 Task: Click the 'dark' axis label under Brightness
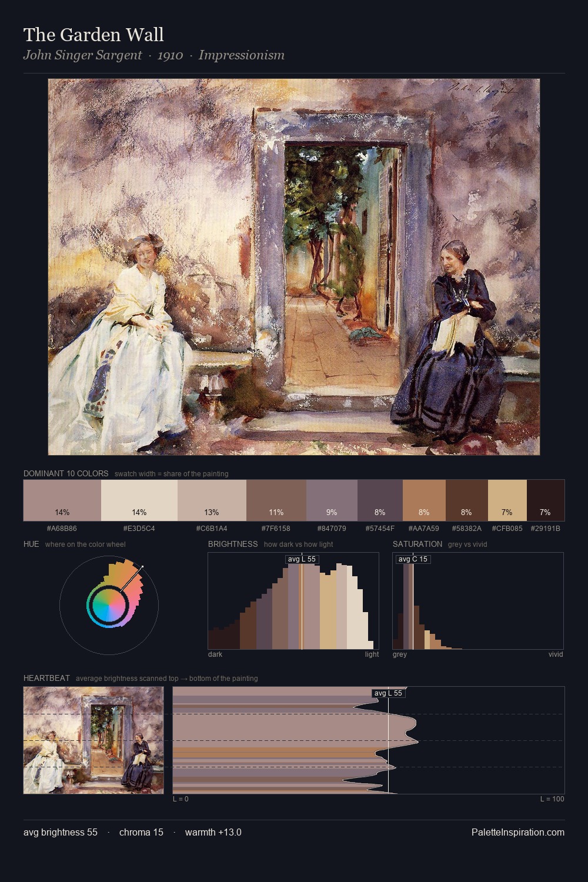pos(215,654)
